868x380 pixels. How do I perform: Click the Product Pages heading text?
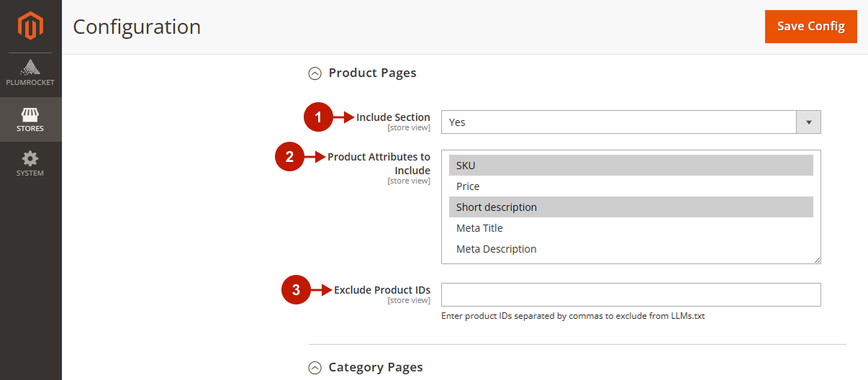click(x=372, y=73)
